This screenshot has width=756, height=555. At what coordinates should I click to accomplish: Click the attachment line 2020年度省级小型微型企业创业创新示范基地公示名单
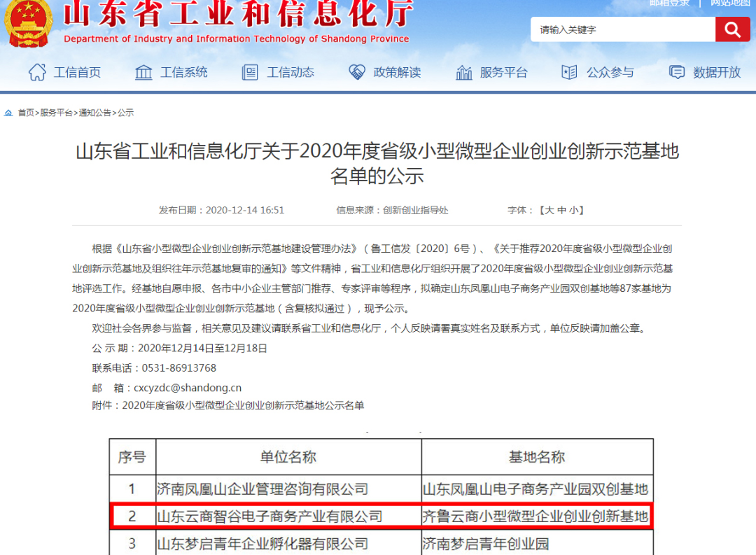click(x=243, y=405)
